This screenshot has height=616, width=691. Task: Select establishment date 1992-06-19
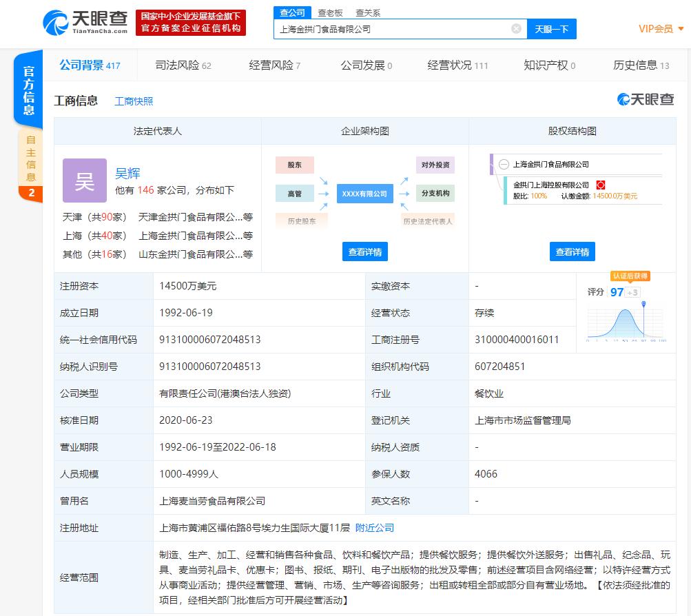tap(186, 313)
